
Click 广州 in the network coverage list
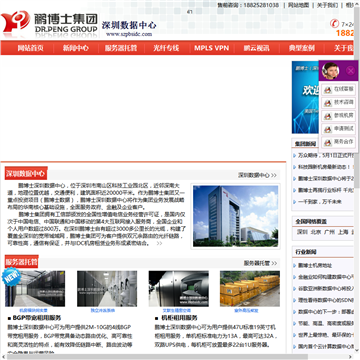tap(329, 232)
